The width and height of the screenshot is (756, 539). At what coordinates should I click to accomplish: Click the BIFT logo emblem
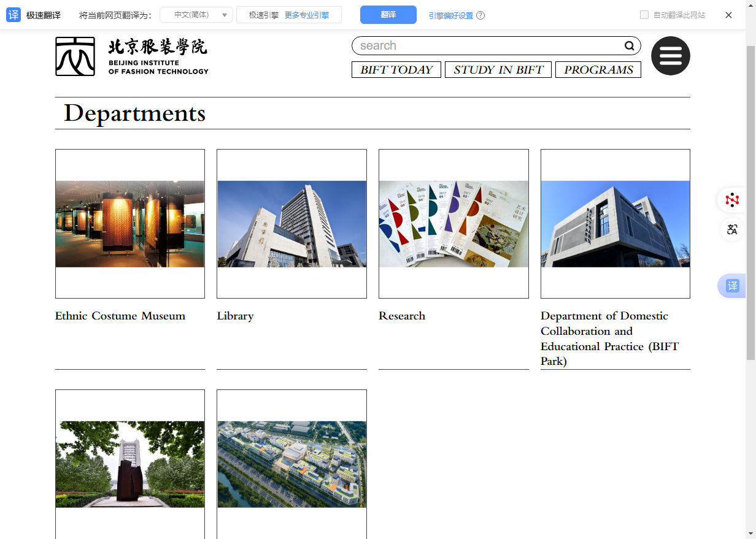(75, 56)
